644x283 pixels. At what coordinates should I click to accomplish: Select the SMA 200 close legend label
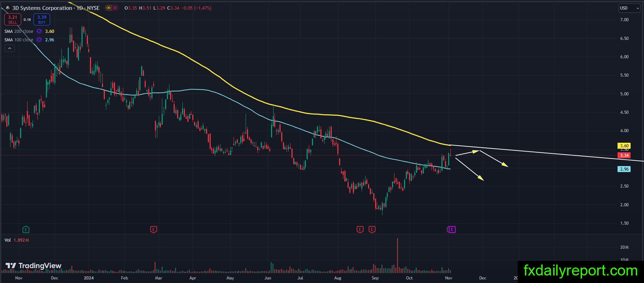point(19,31)
